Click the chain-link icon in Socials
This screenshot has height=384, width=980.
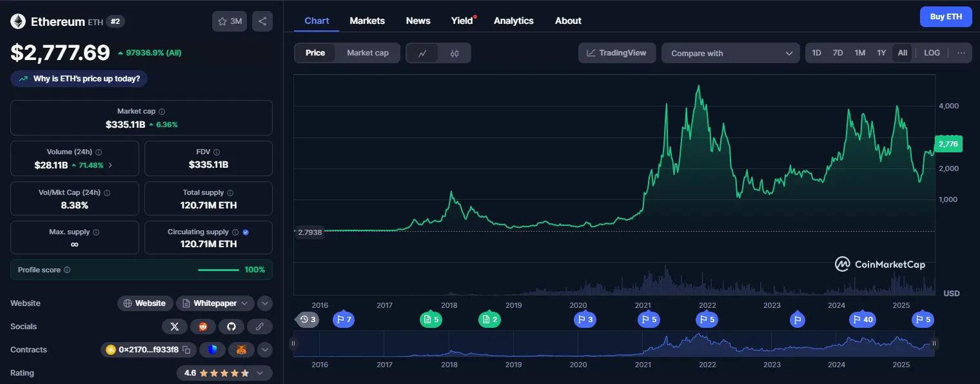coord(260,327)
